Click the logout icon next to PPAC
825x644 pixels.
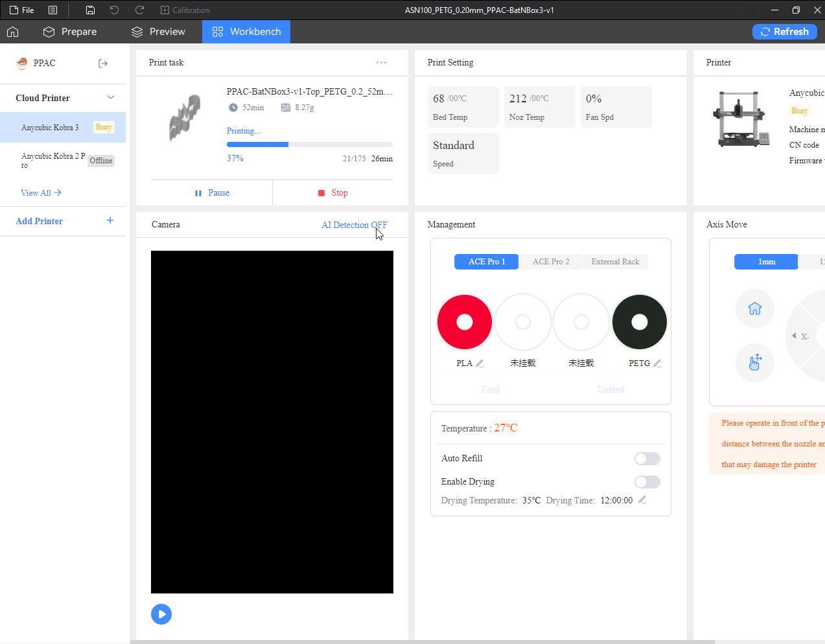click(102, 63)
